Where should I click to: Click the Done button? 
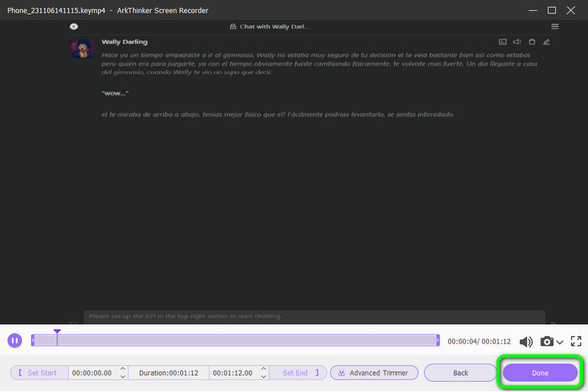(540, 373)
